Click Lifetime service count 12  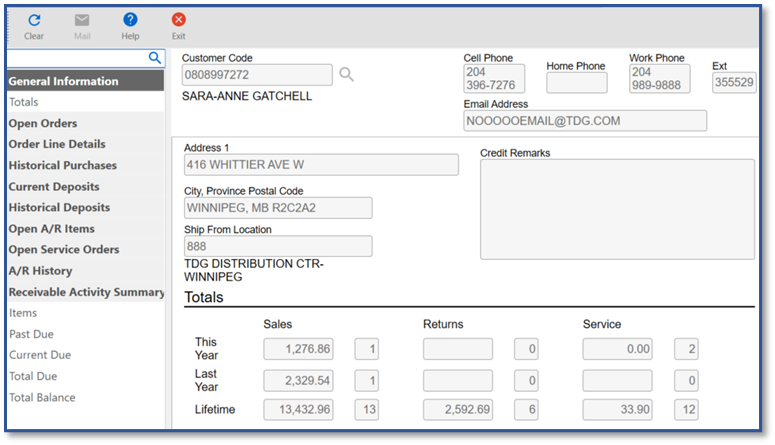tap(686, 409)
